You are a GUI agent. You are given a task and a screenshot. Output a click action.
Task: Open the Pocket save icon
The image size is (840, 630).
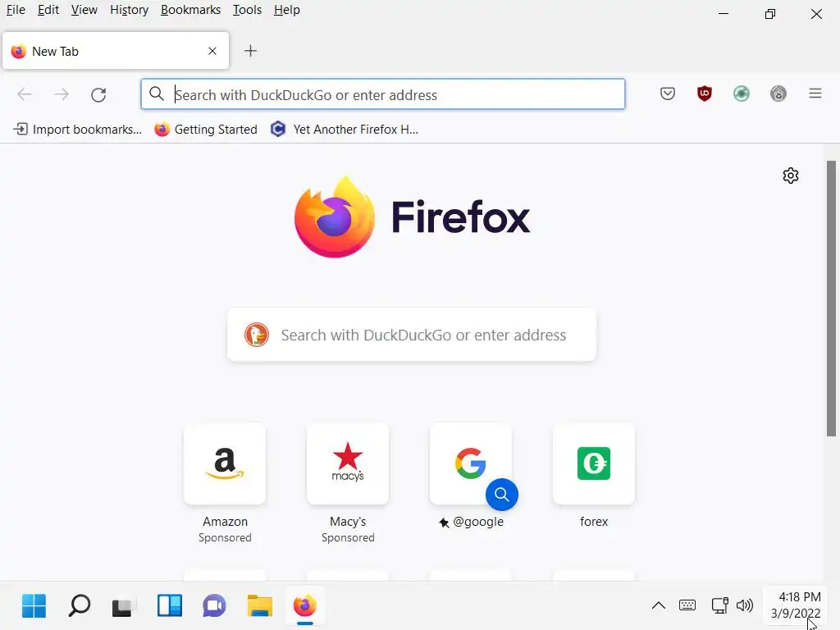(668, 94)
